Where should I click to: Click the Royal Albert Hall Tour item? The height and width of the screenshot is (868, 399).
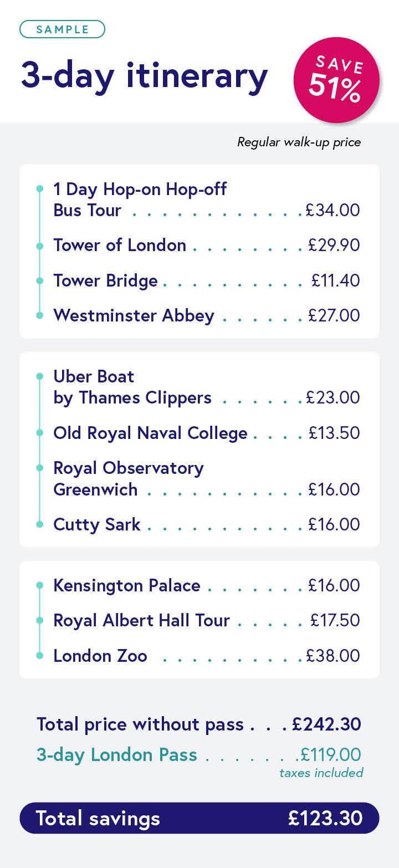tap(206, 620)
